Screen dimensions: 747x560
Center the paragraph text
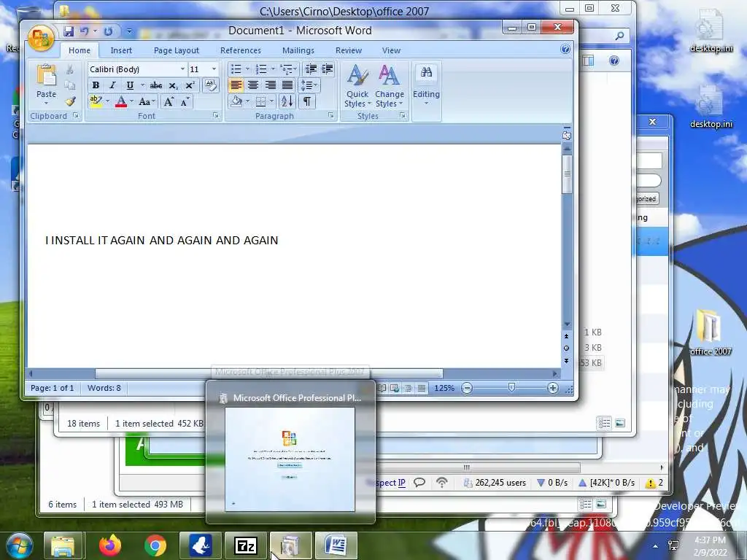coord(253,86)
